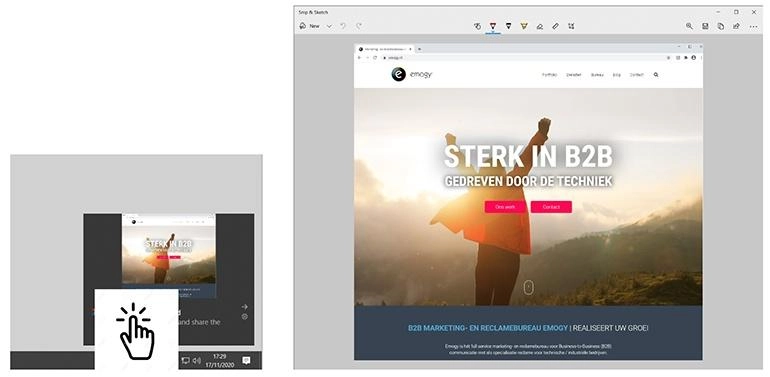Viewport: 770px width, 377px height.
Task: Undo the last annotation
Action: click(x=343, y=26)
